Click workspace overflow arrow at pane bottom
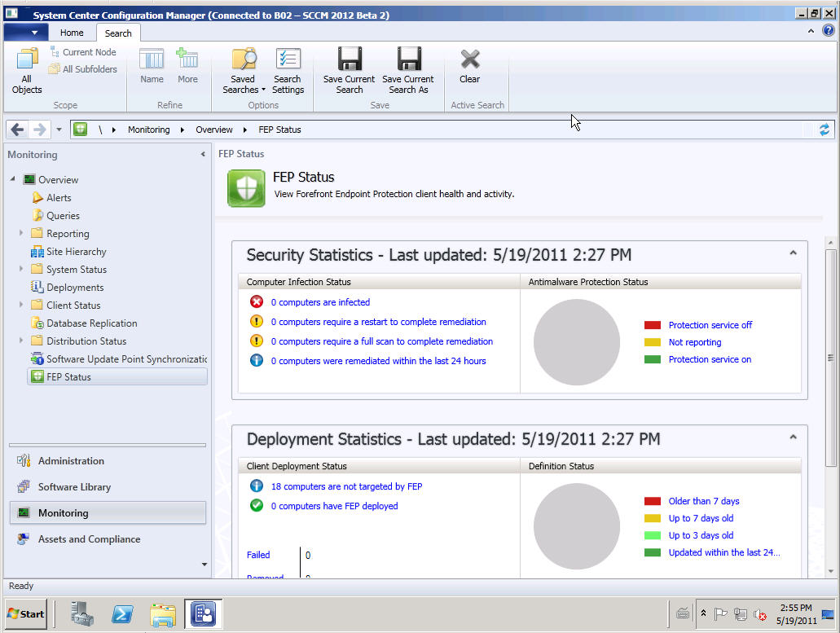This screenshot has width=840, height=633. 205,565
